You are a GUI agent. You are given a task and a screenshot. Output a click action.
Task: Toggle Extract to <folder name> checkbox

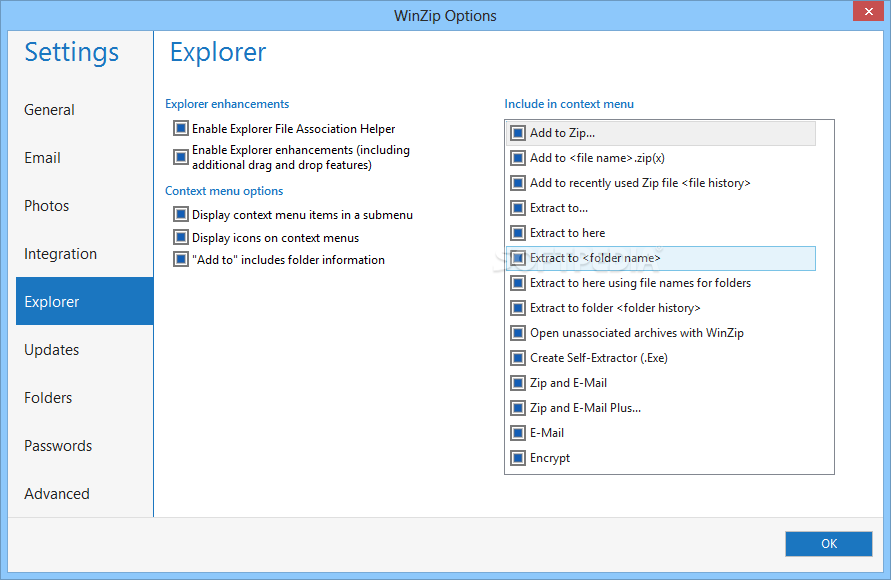tap(518, 258)
